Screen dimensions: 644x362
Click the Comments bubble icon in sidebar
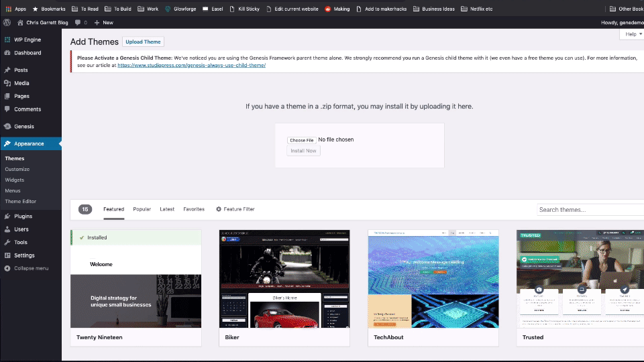(x=7, y=109)
